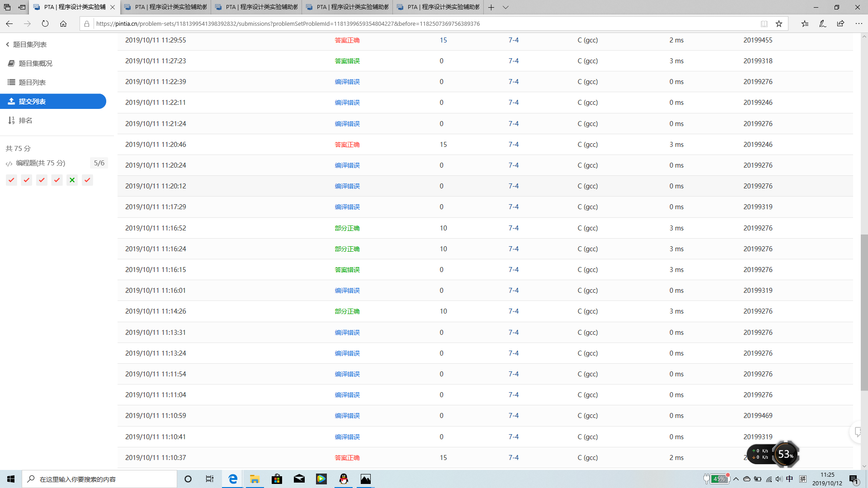Select last problem red checkmark box
This screenshot has height=488, width=868.
pos(87,180)
